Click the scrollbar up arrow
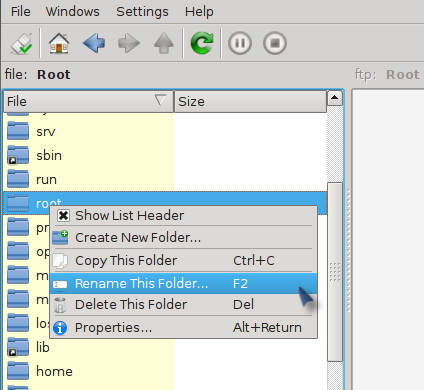This screenshot has width=424, height=390. [335, 98]
